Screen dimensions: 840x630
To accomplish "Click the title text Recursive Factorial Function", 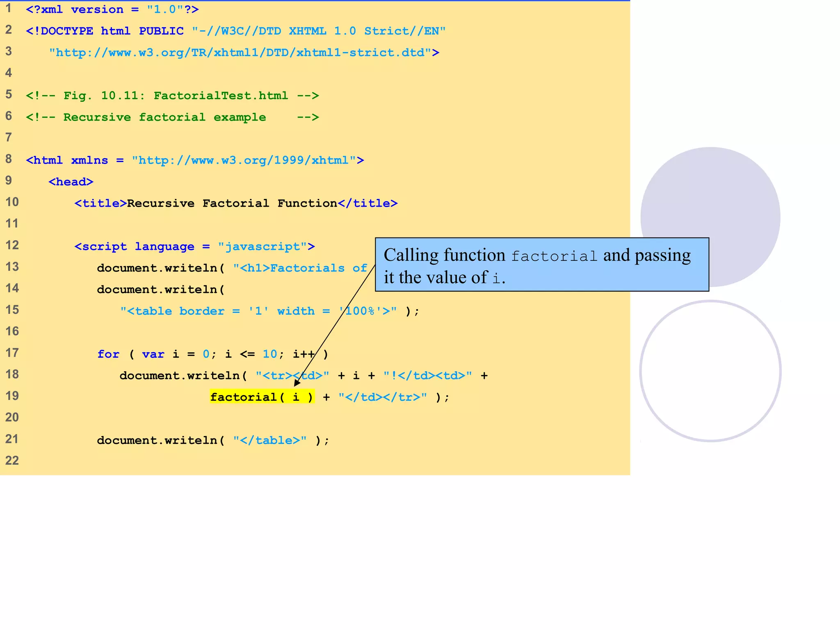I will (232, 203).
